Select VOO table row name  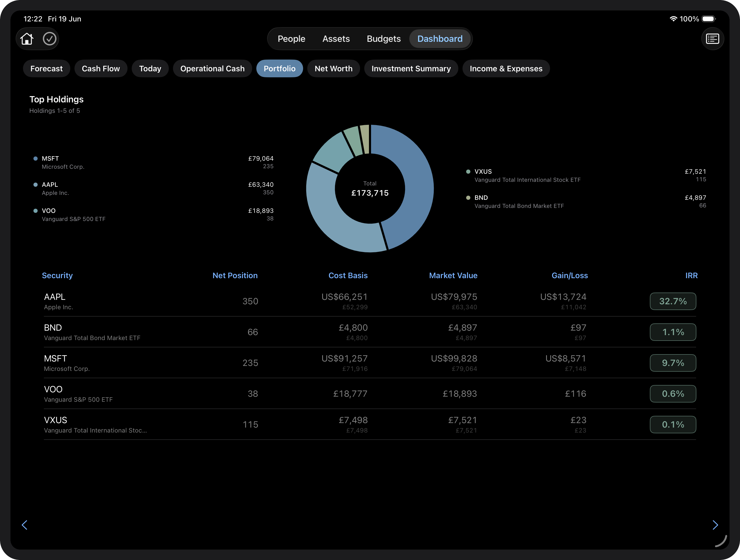(x=78, y=394)
